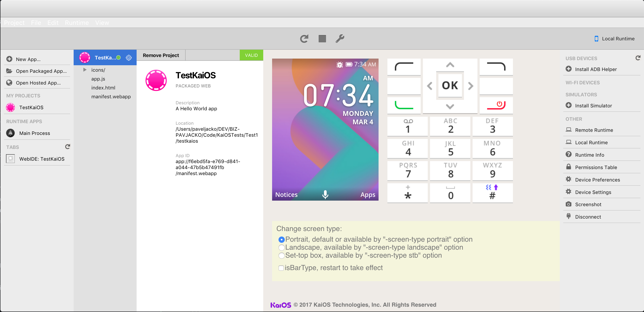Screen dimensions: 644x312
Task: Select Landscape screen type radio button
Action: coord(281,247)
